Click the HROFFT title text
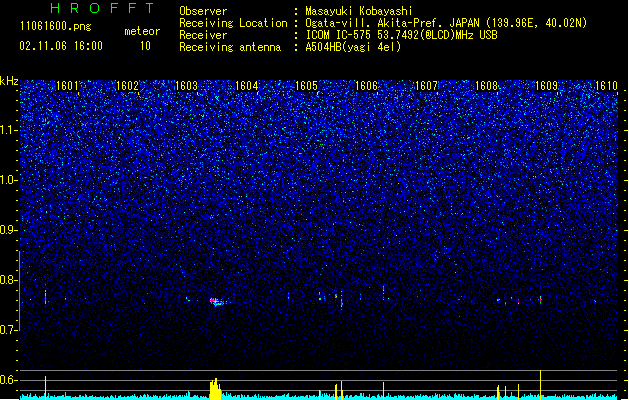The width and height of the screenshot is (629, 400). [102, 8]
